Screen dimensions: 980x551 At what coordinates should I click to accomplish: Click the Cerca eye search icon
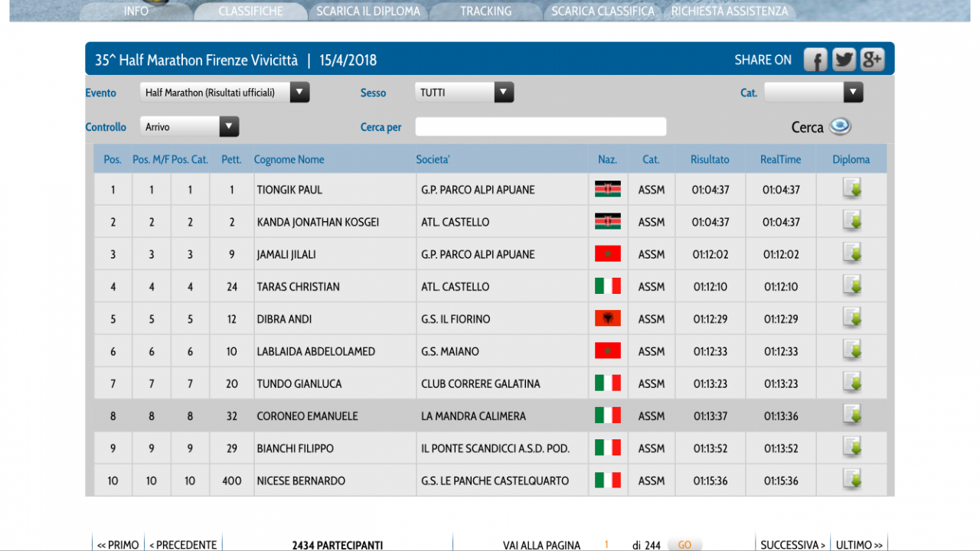tap(840, 126)
